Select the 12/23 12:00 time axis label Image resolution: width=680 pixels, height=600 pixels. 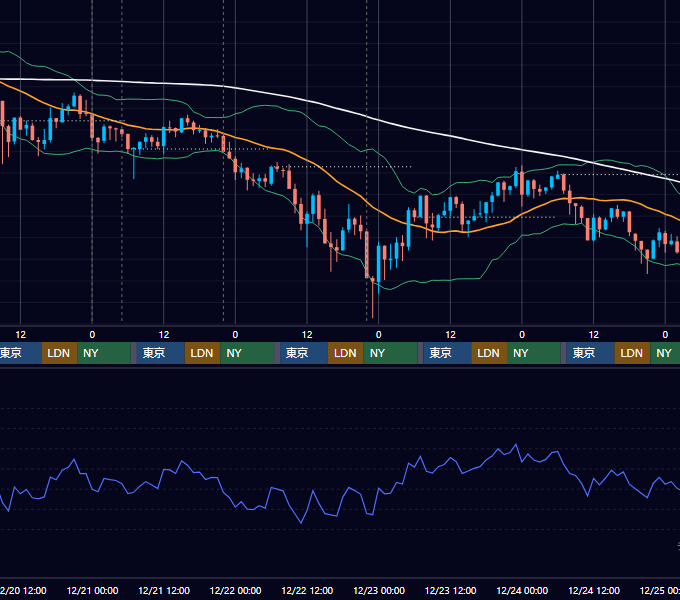tap(450, 590)
